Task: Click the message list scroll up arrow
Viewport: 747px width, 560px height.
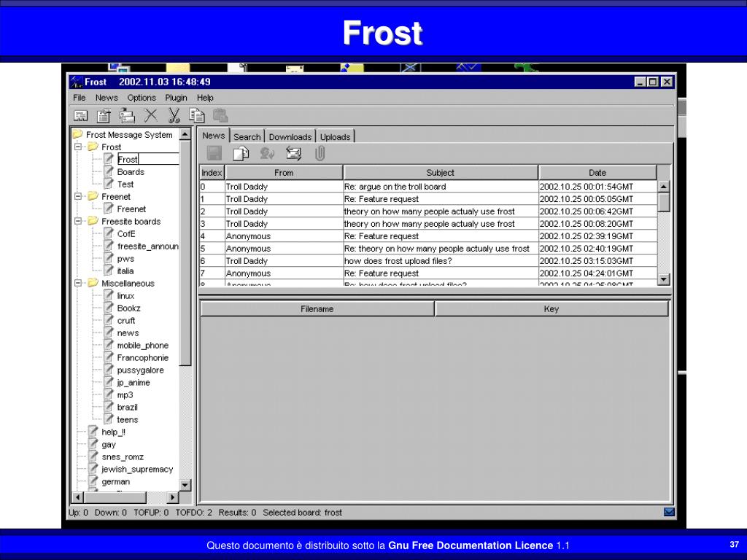Action: [664, 186]
